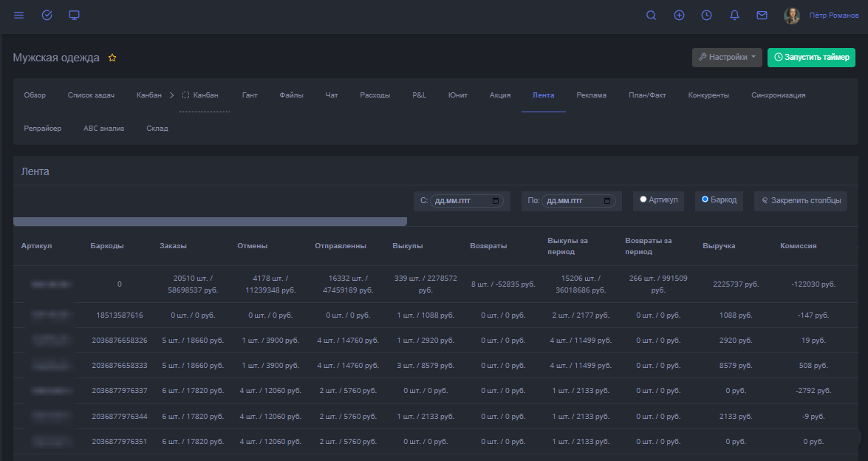
Task: Click the checkmark tasks icon
Action: 47,16
